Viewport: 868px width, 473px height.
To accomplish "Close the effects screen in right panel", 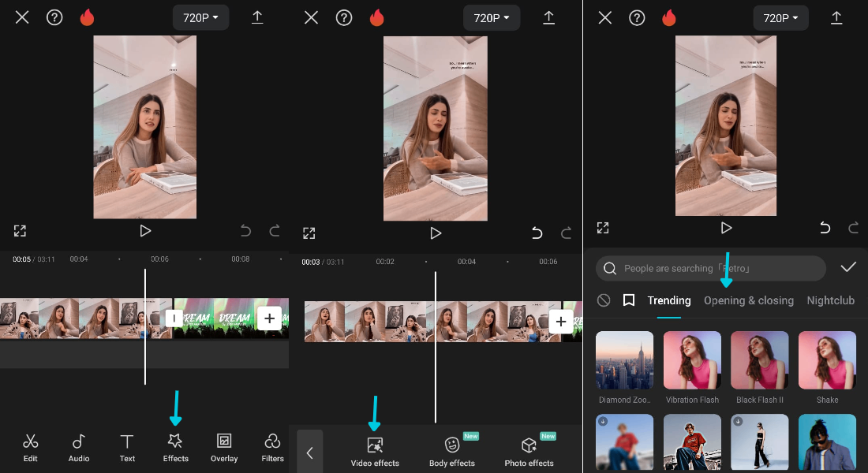I will pos(605,17).
